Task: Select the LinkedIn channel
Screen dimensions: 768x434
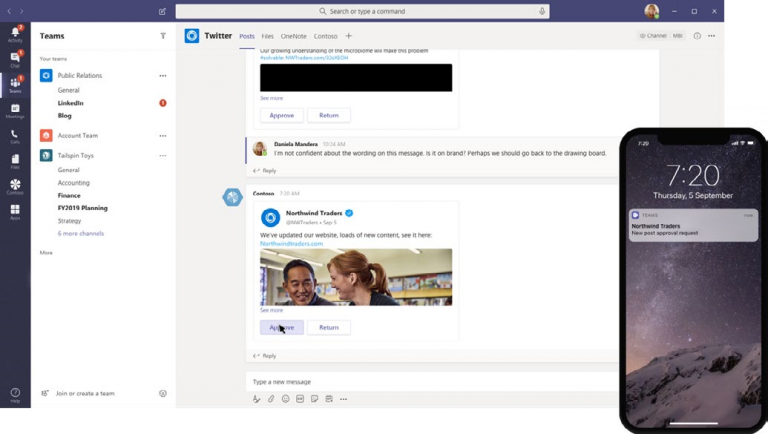Action: pyautogui.click(x=71, y=103)
